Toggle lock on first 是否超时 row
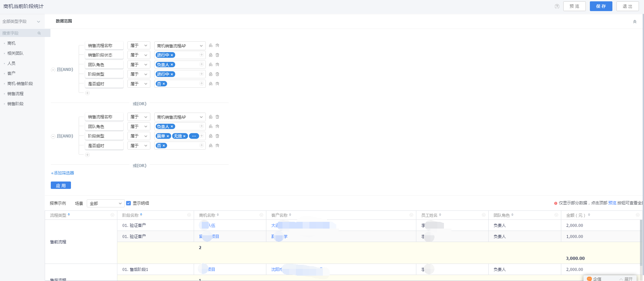The height and width of the screenshot is (281, 644). pyautogui.click(x=211, y=84)
